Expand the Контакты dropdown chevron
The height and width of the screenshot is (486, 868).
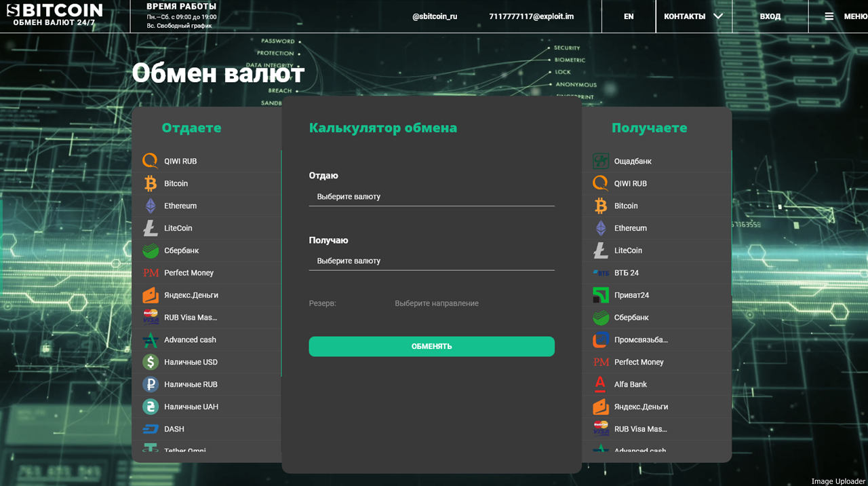(718, 16)
